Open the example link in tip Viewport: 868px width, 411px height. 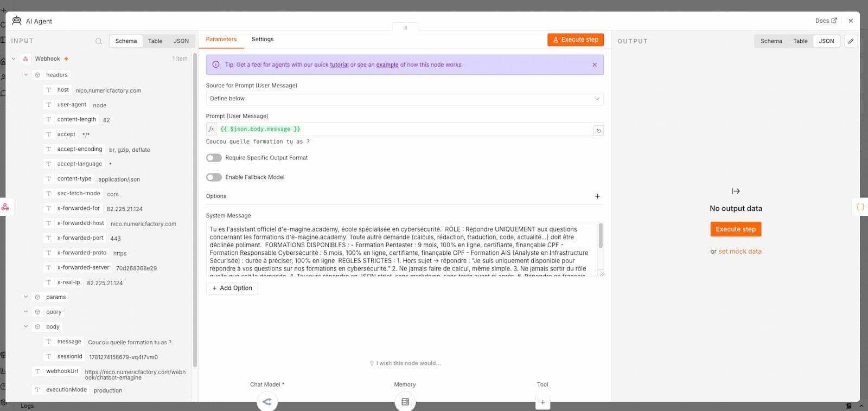pyautogui.click(x=387, y=65)
